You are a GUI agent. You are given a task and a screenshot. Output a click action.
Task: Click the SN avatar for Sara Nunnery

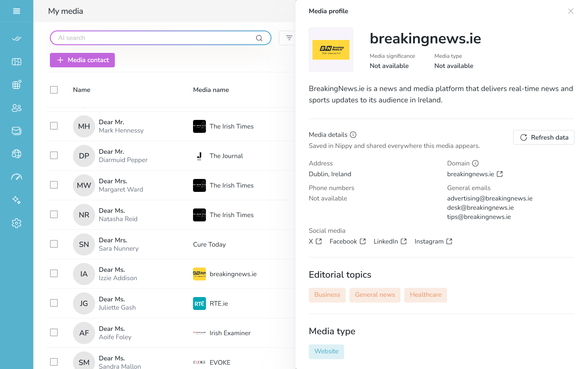84,244
